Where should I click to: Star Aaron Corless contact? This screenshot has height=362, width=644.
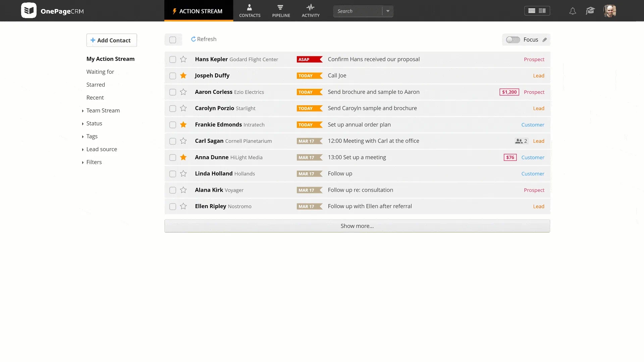point(183,92)
